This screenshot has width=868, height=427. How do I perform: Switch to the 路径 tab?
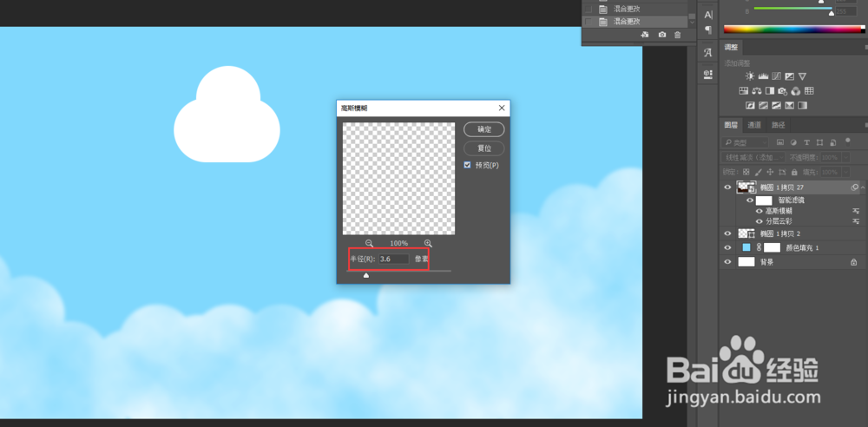coord(778,125)
